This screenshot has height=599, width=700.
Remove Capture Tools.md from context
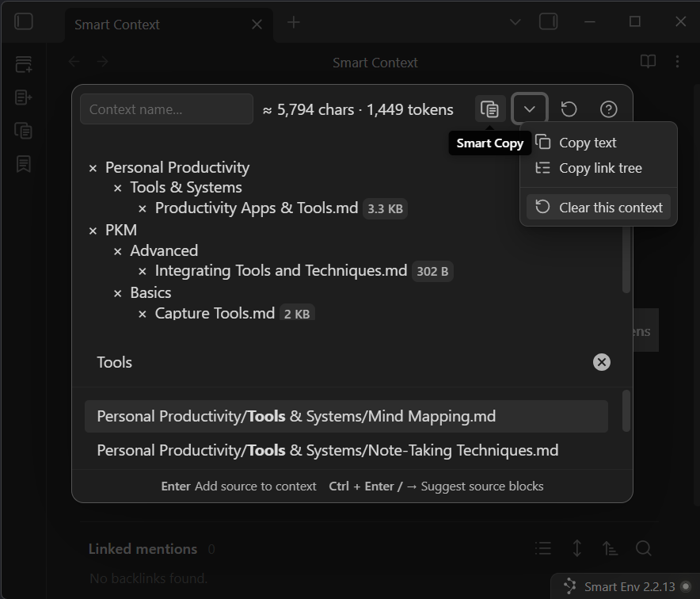point(143,314)
